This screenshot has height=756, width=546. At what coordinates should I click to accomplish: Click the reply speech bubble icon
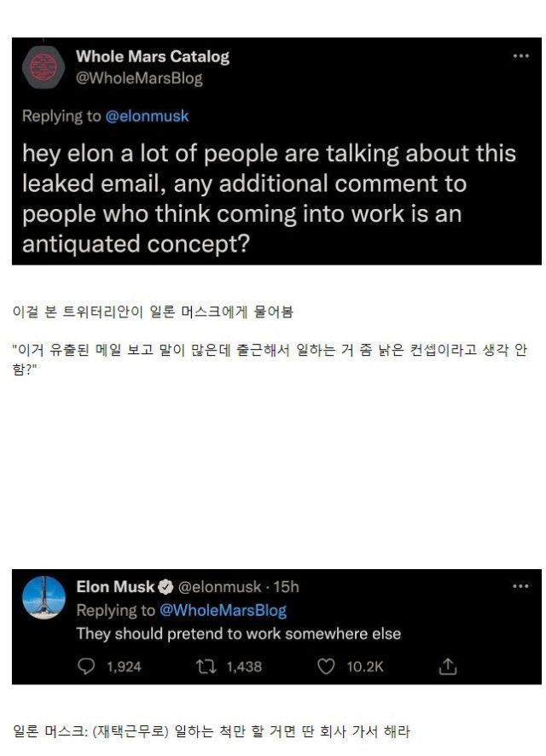[87, 666]
